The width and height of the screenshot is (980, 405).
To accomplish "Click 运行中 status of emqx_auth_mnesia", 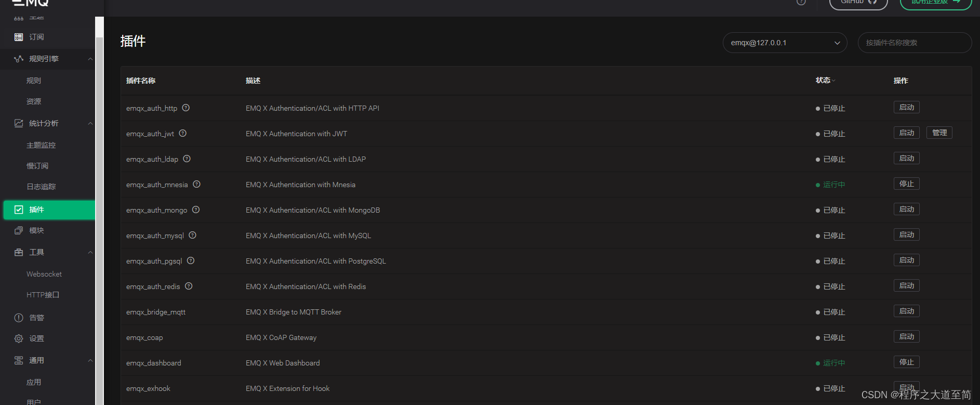I will click(x=830, y=185).
